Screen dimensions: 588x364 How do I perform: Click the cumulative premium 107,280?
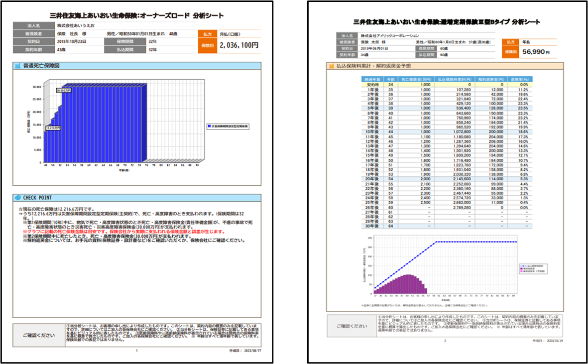point(464,90)
